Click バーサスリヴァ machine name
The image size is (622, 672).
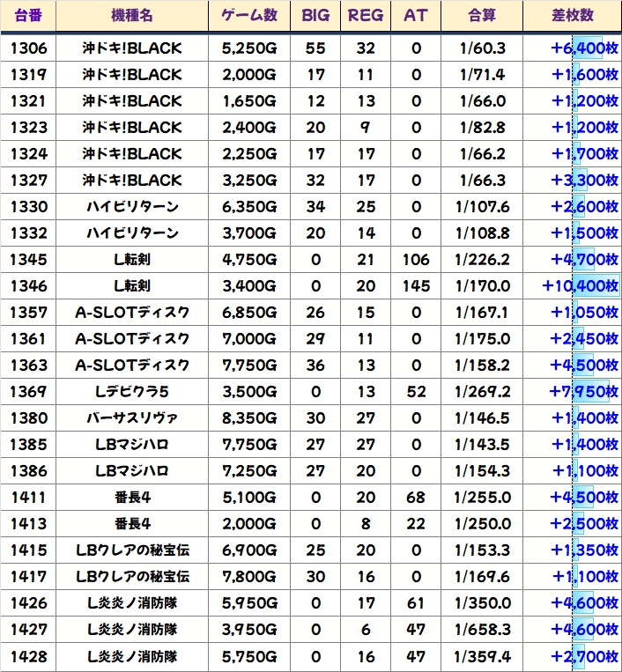132,418
